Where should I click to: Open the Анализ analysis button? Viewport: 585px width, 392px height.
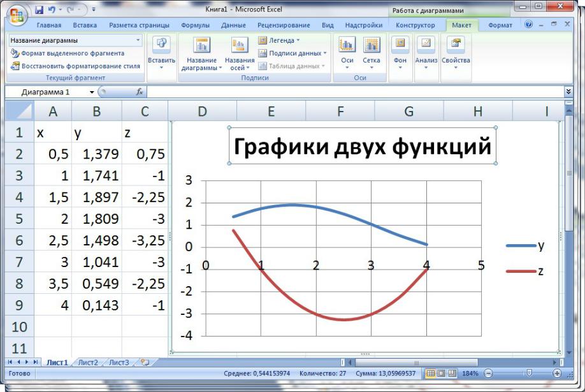click(426, 54)
